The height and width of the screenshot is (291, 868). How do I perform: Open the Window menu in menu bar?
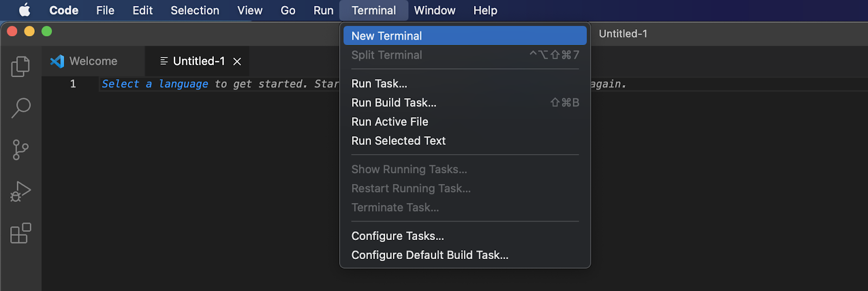tap(435, 10)
